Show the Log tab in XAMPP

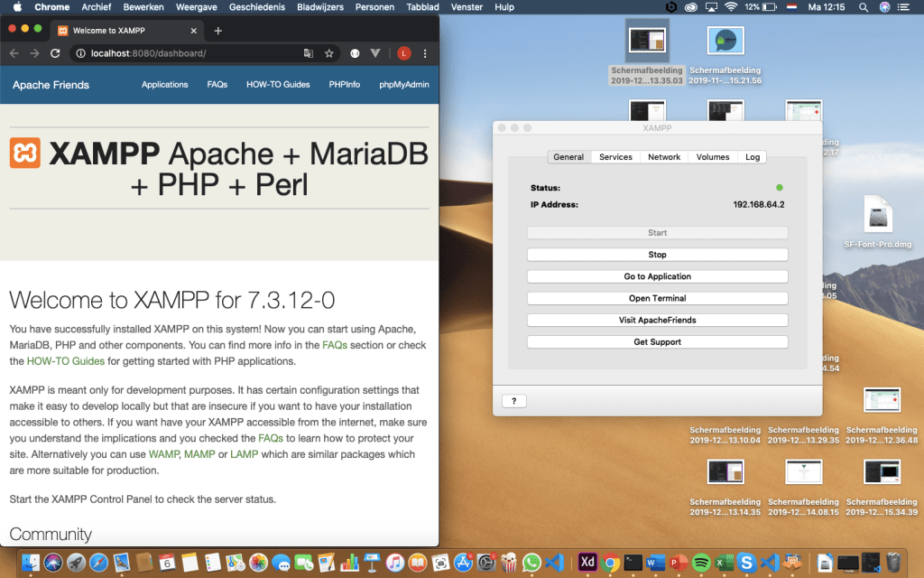click(753, 157)
